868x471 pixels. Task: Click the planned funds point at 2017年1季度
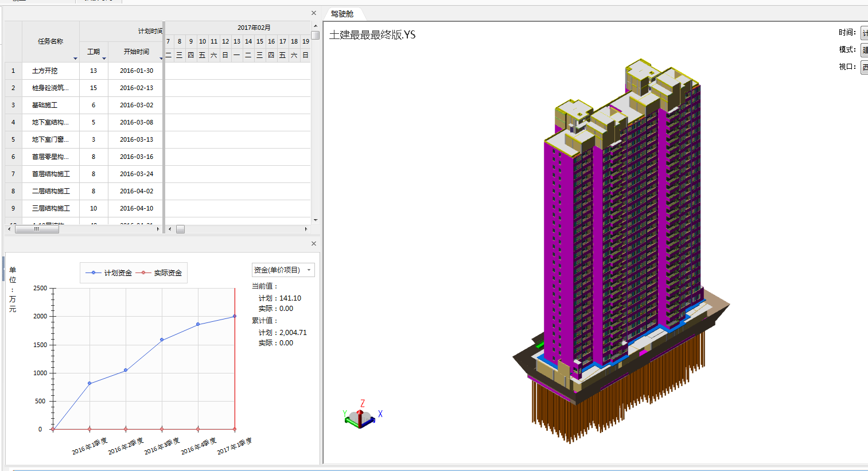click(x=235, y=316)
